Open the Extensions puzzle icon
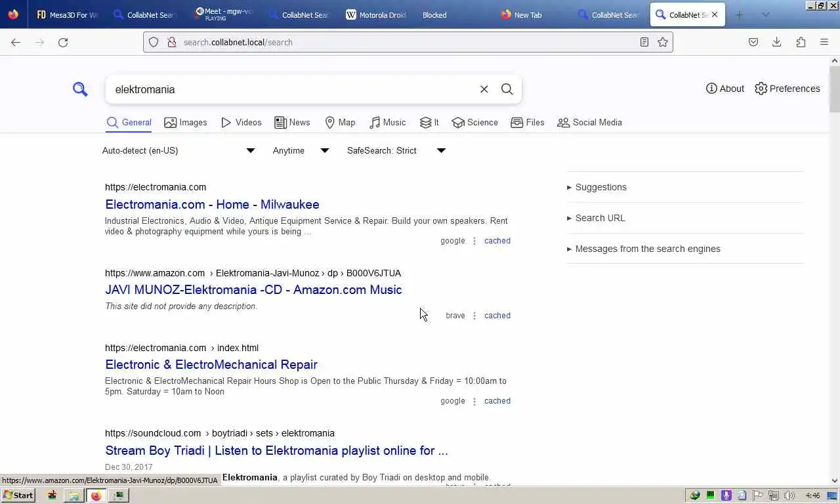The width and height of the screenshot is (840, 504). point(801,42)
